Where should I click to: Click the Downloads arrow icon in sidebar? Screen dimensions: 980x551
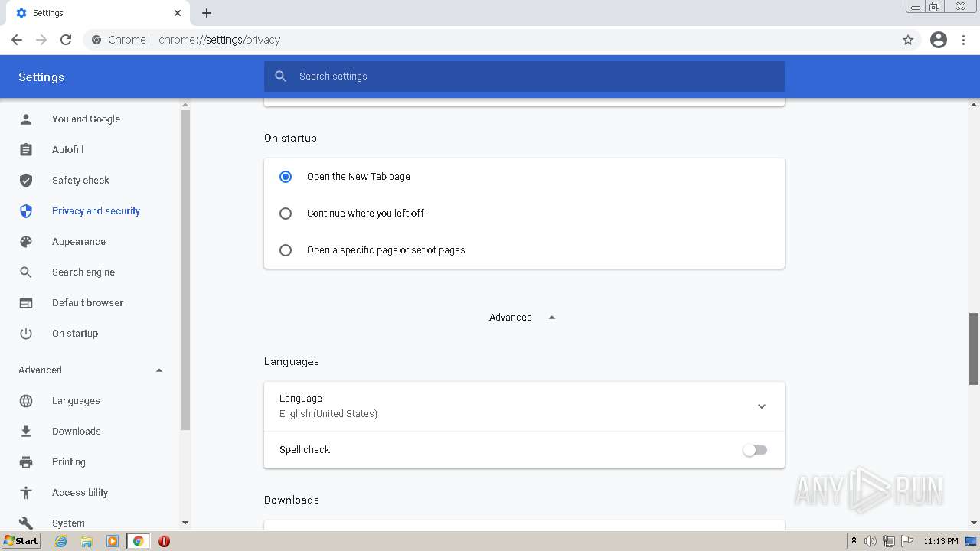click(26, 431)
